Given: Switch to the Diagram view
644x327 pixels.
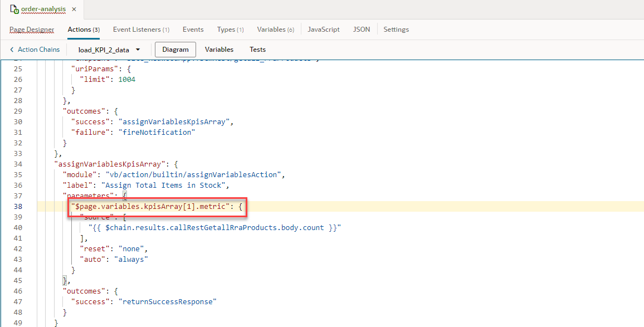Looking at the screenshot, I should pyautogui.click(x=175, y=49).
